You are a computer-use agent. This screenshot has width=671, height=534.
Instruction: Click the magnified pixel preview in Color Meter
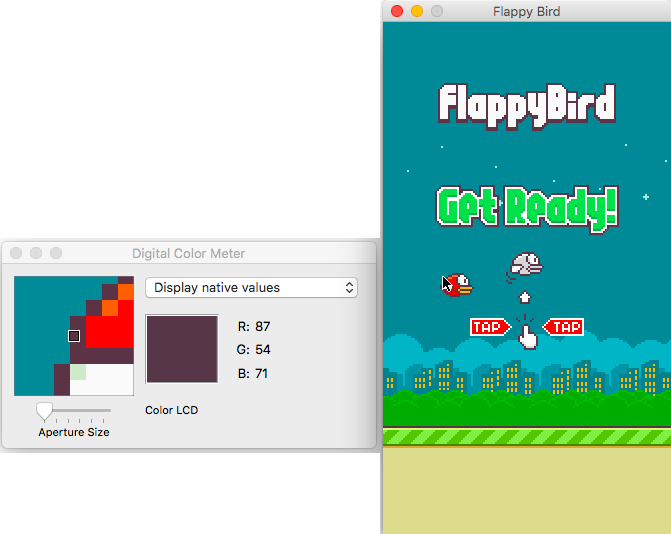74,336
